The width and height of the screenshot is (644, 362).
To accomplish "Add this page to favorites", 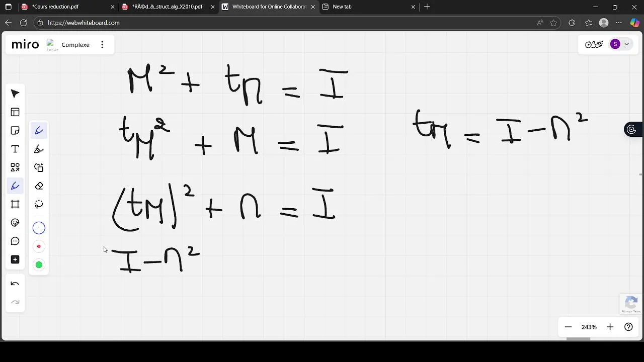I will (x=553, y=23).
